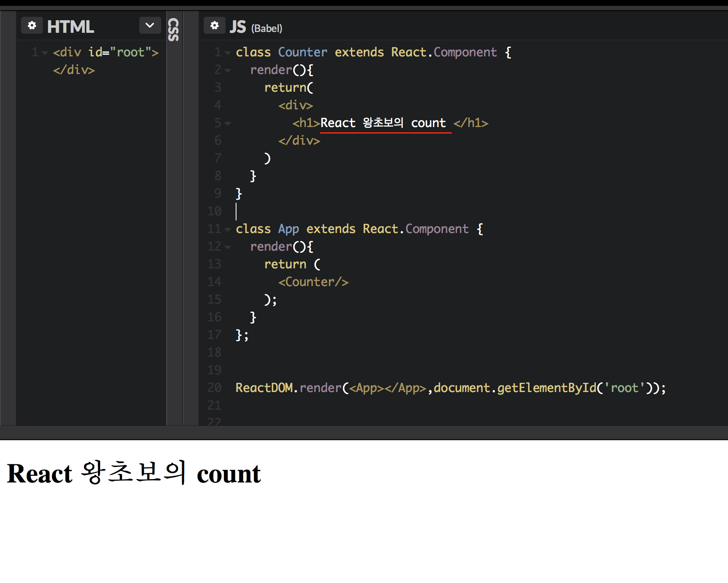Click the <div id="root"> code in HTML

[106, 52]
